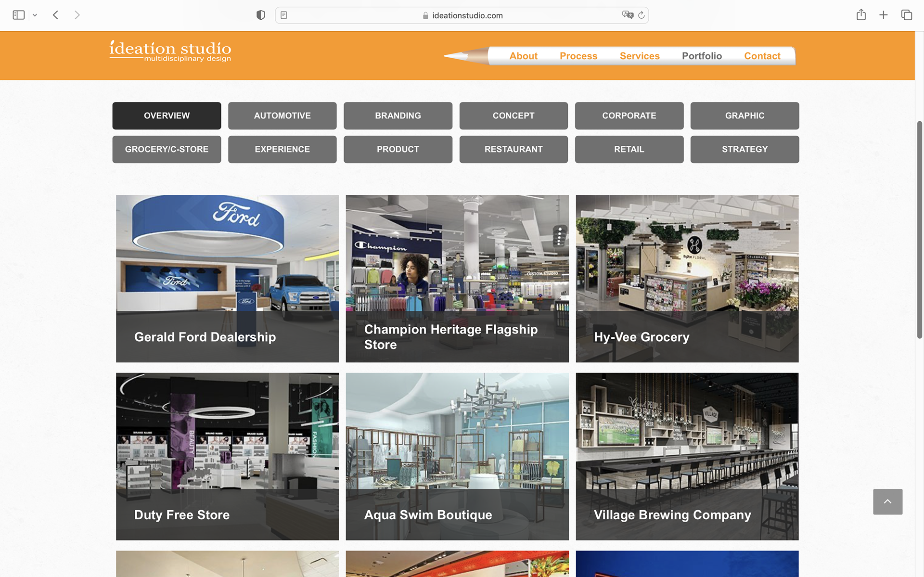Image resolution: width=924 pixels, height=577 pixels.
Task: Go back with the back arrow
Action: pyautogui.click(x=56, y=15)
